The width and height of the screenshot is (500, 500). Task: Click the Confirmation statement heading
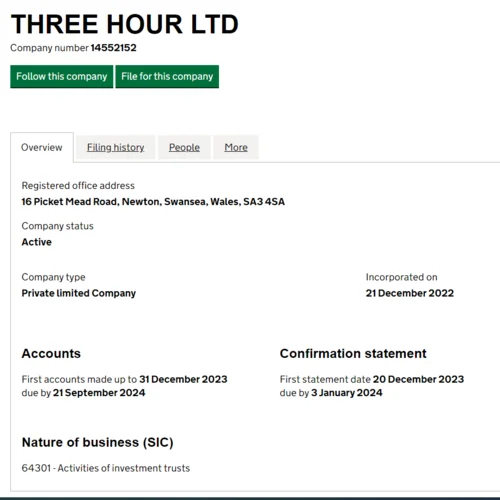pos(353,353)
